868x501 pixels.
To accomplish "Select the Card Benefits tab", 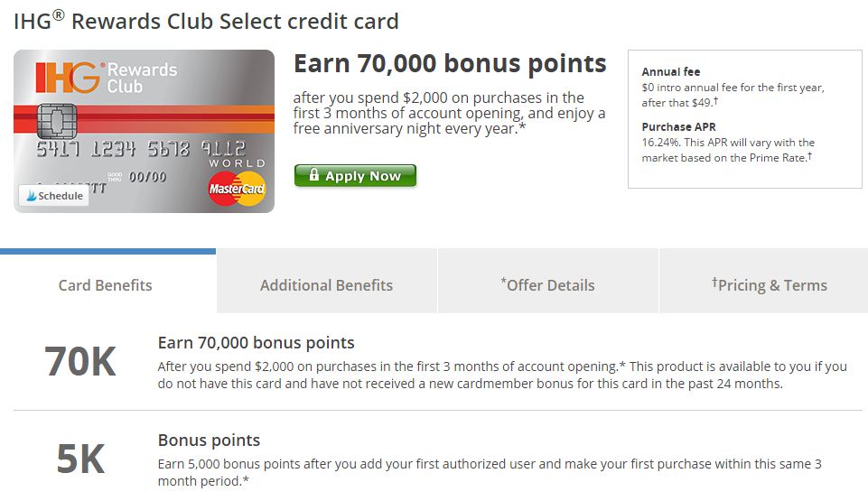I will pyautogui.click(x=106, y=285).
